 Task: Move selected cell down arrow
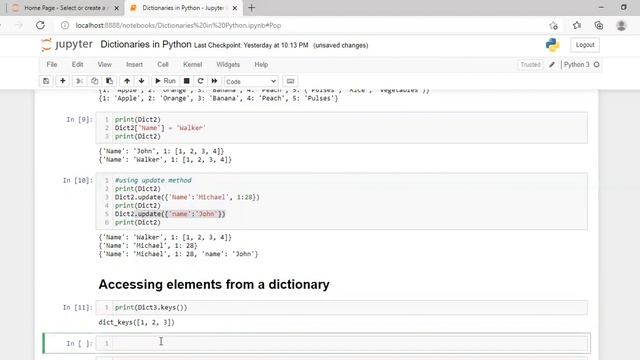(141, 81)
